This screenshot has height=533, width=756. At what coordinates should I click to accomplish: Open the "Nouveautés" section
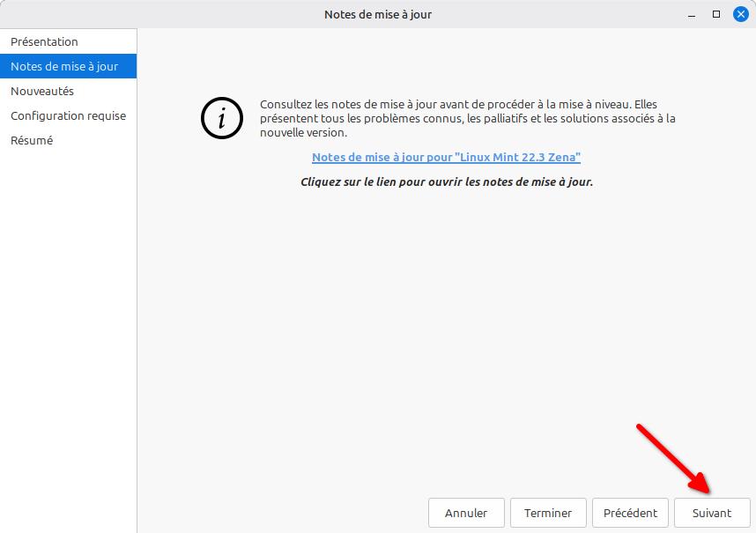point(41,91)
